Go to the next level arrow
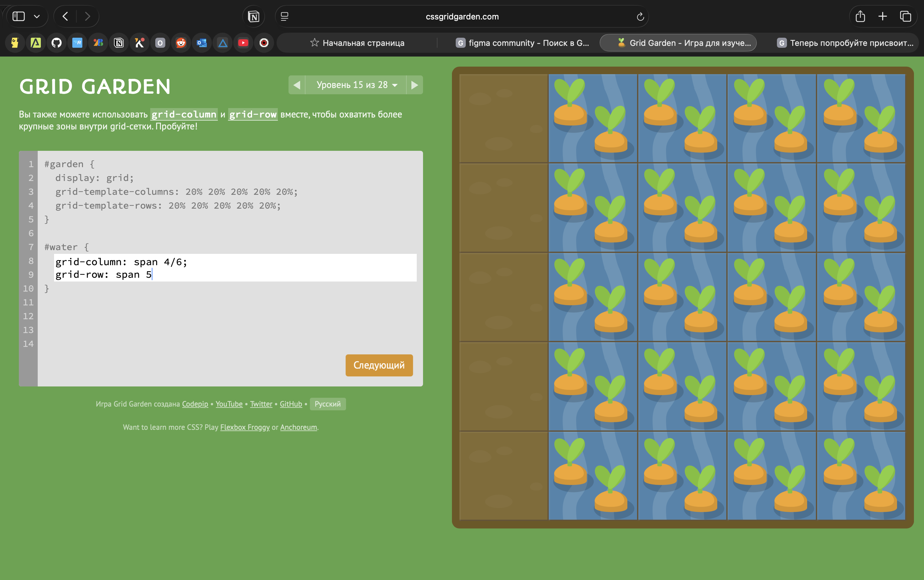The image size is (924, 580). (x=415, y=85)
